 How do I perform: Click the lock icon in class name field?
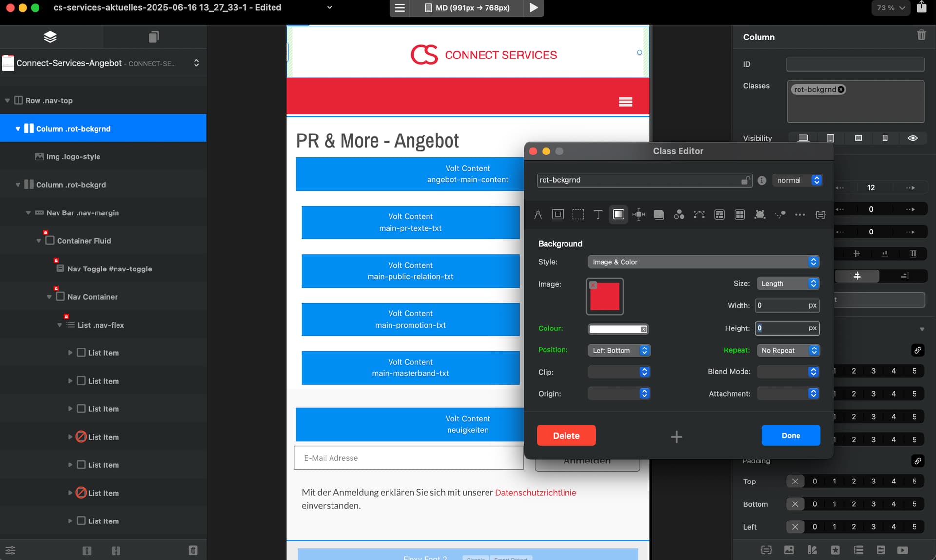(x=745, y=180)
